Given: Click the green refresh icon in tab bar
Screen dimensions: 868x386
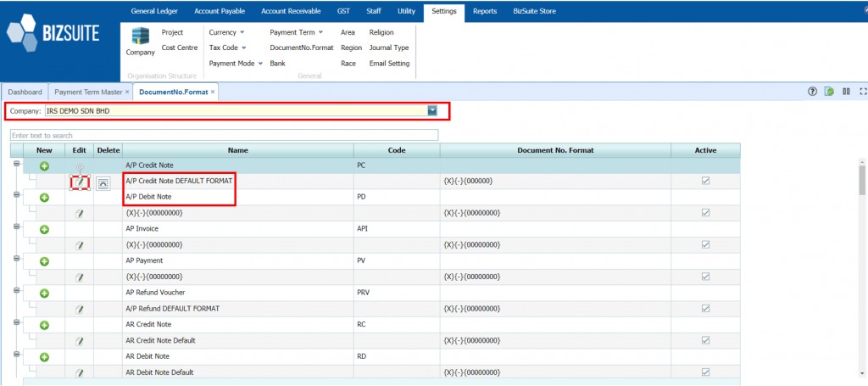Looking at the screenshot, I should 829,92.
